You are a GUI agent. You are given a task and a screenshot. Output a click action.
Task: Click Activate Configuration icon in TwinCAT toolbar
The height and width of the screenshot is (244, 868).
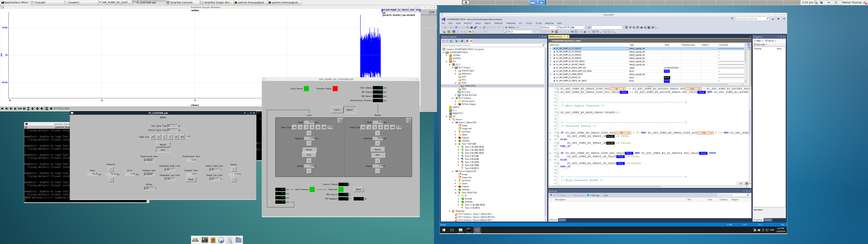[x=445, y=32]
